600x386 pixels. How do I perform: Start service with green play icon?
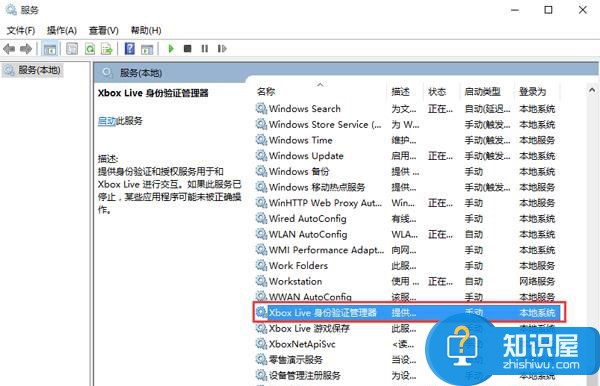[171, 49]
